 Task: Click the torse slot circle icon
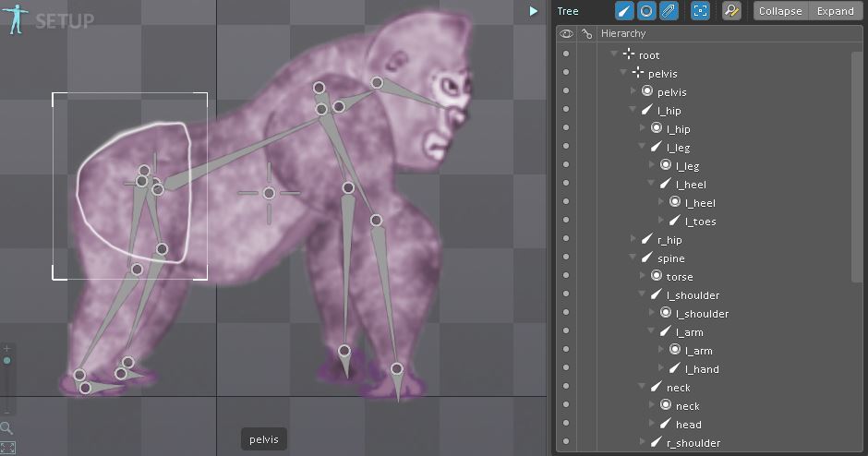pyautogui.click(x=656, y=276)
